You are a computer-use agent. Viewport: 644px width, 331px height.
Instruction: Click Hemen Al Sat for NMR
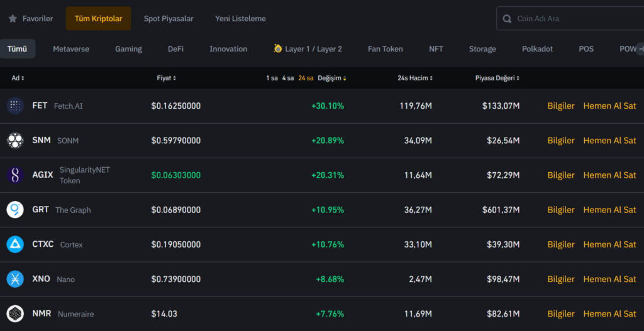(609, 314)
